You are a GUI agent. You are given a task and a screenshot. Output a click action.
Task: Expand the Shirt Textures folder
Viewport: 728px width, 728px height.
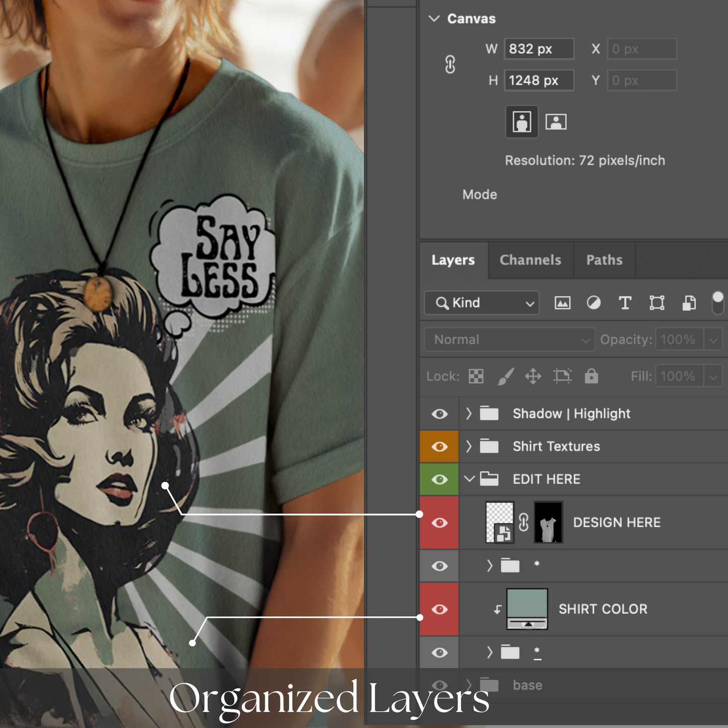click(469, 446)
